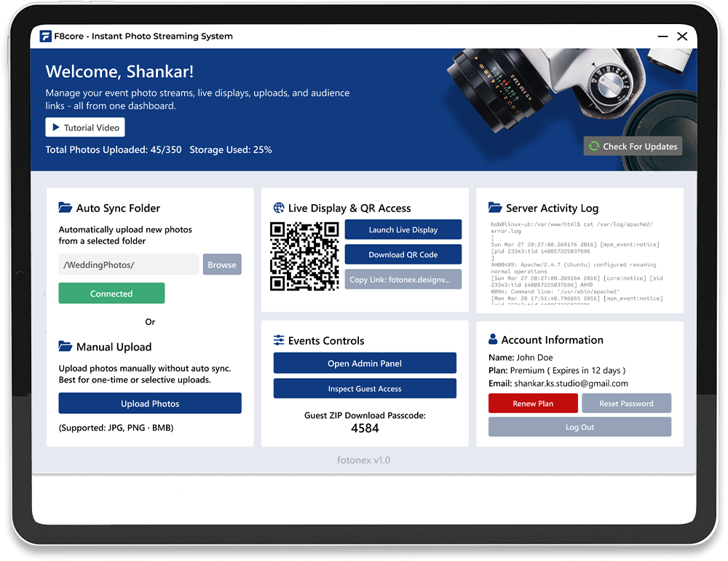
Task: Copy the fotonex link
Action: click(403, 279)
